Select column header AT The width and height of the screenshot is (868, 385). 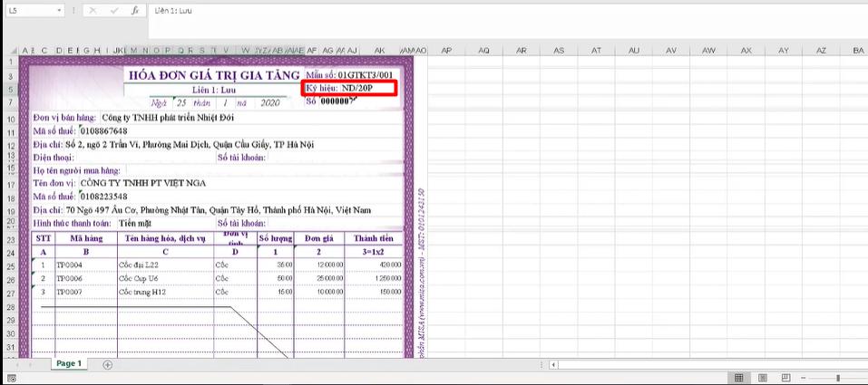pos(596,51)
